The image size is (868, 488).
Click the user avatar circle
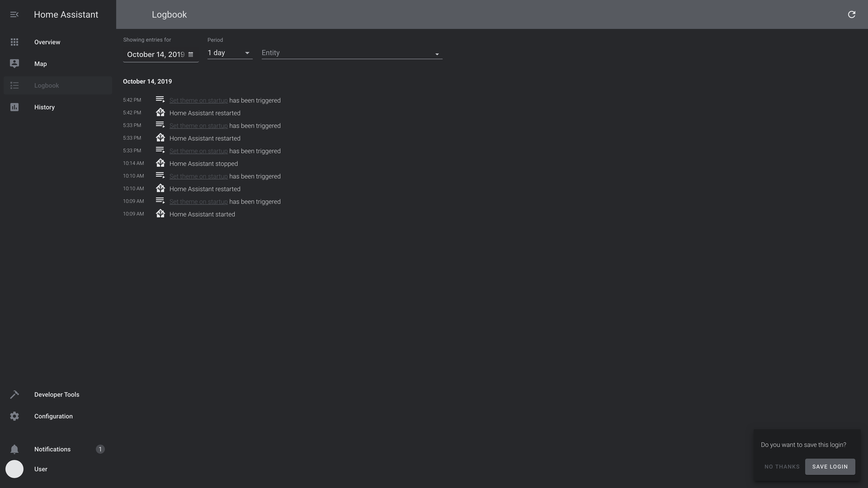pos(14,469)
